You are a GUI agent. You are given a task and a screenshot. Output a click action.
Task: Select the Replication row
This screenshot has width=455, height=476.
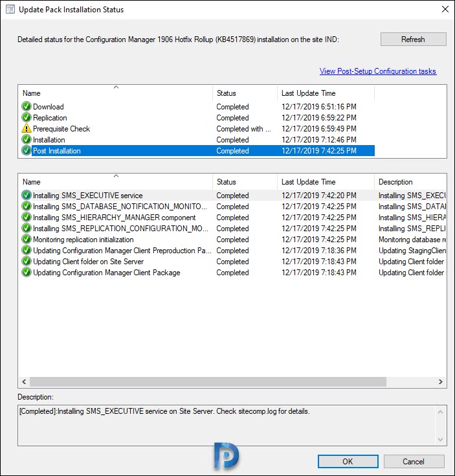tap(198, 117)
